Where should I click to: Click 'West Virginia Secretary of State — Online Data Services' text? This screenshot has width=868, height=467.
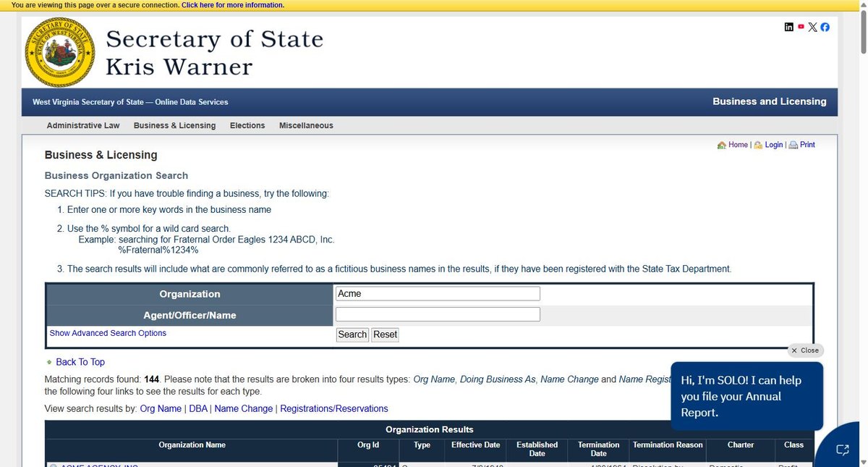[130, 102]
